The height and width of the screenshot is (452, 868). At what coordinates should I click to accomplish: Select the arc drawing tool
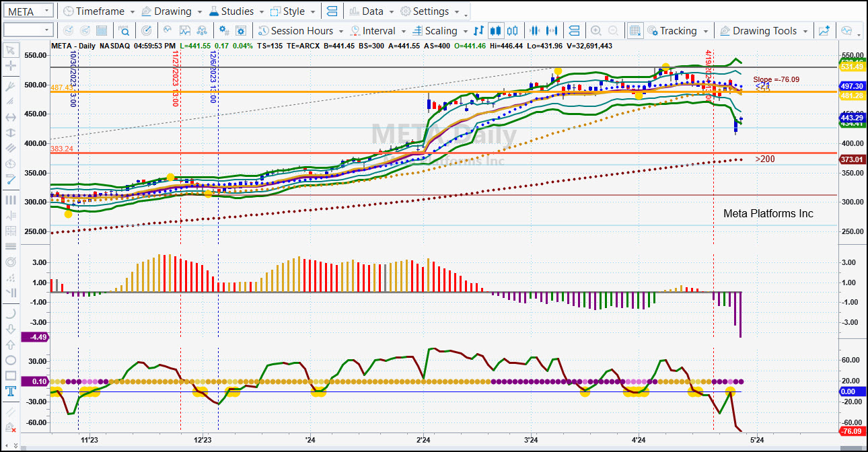pos(10,313)
